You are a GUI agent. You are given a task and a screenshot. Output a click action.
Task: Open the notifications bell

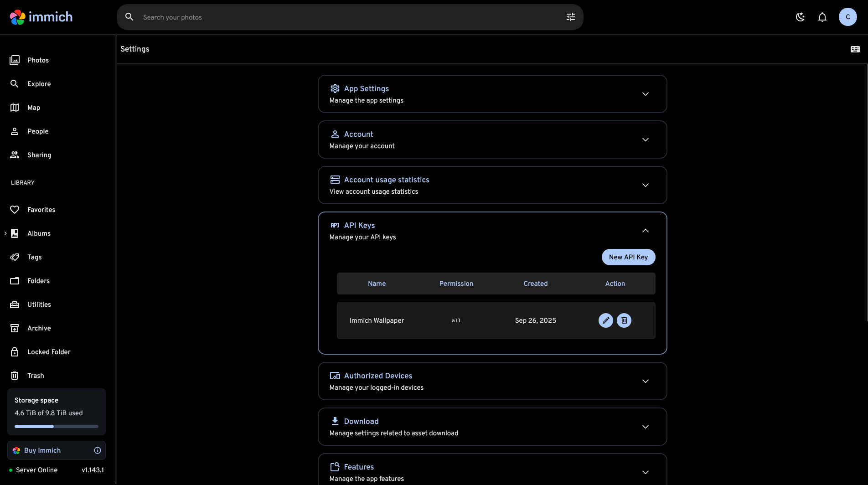click(822, 17)
